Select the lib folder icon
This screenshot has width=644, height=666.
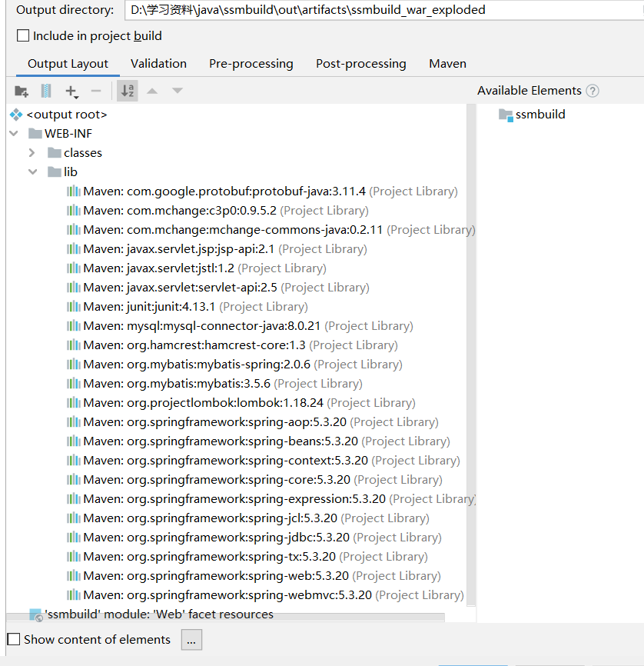point(55,171)
